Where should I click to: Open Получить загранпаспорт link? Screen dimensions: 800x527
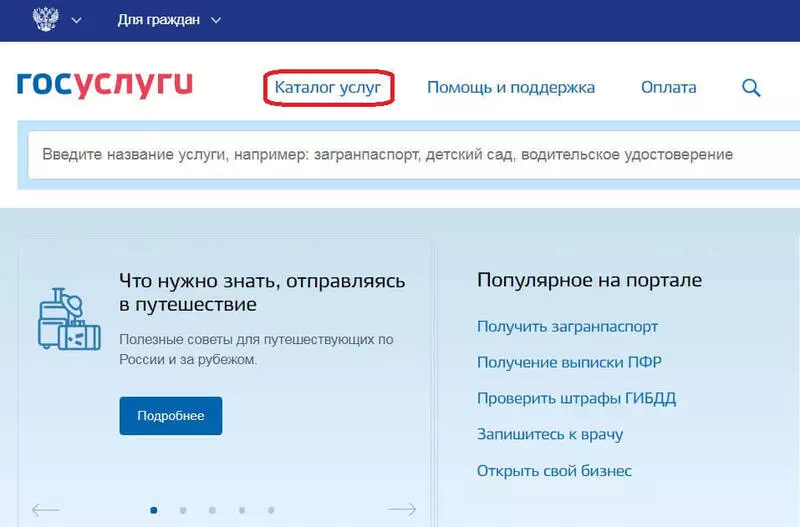point(567,327)
